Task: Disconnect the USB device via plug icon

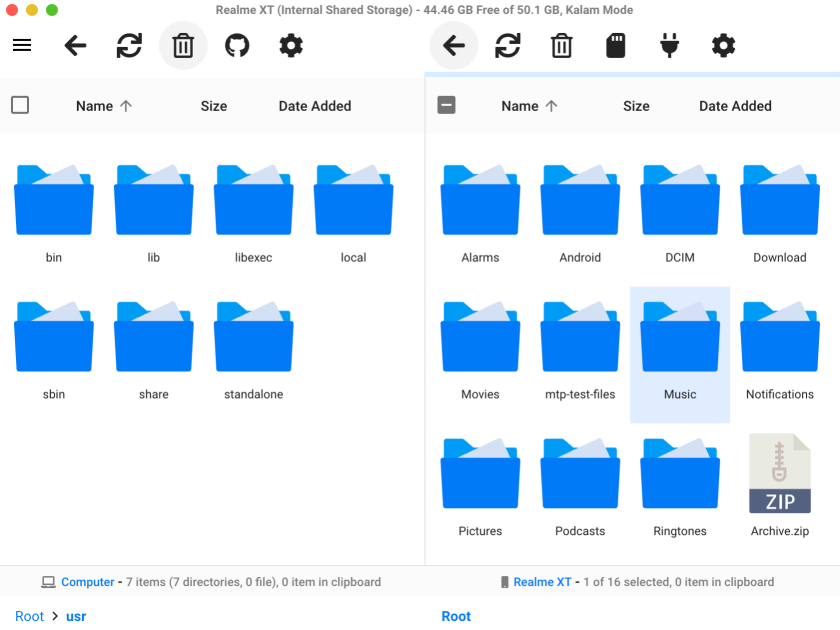Action: tap(669, 45)
